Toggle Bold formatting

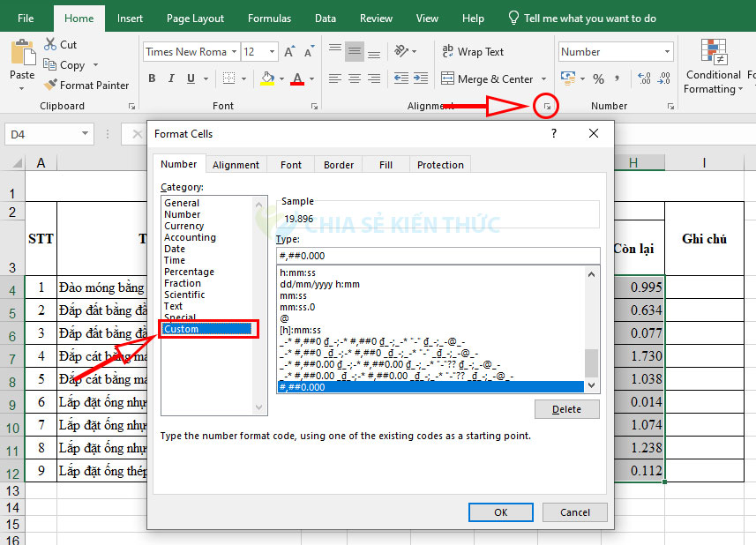click(151, 78)
